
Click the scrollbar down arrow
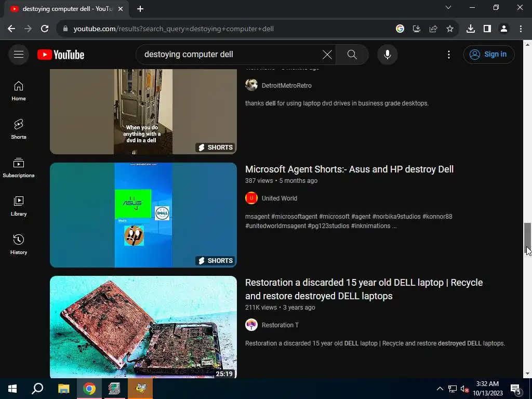[x=527, y=374]
